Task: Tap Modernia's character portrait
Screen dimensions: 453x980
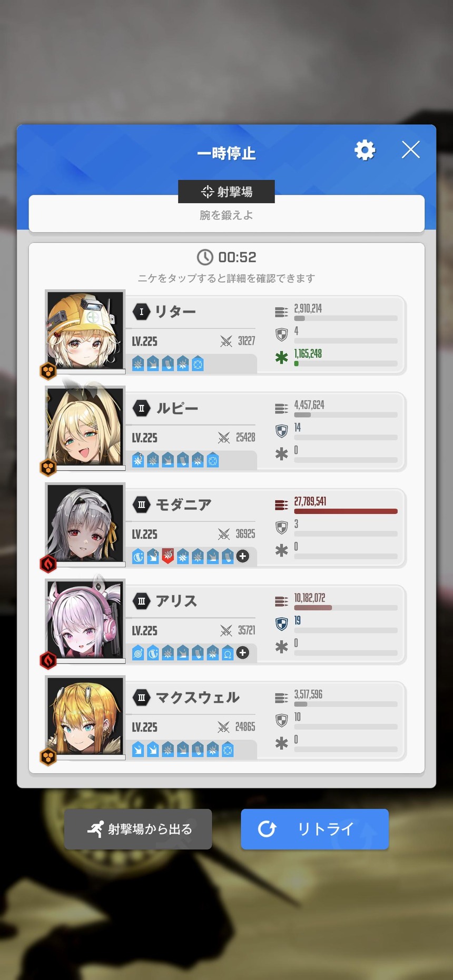Action: point(85,523)
